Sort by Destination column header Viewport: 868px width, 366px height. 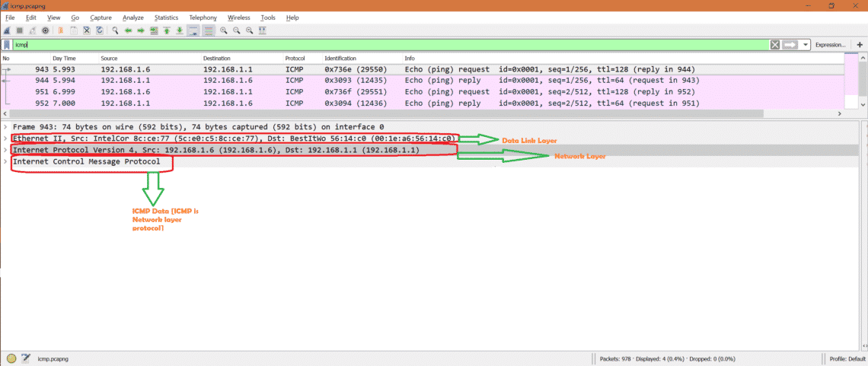tap(242, 58)
